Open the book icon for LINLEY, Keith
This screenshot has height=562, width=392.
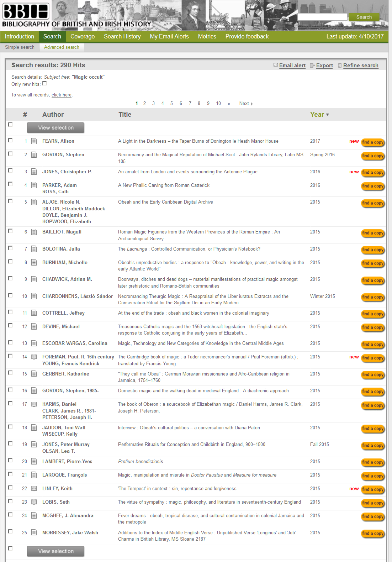pos(34,489)
